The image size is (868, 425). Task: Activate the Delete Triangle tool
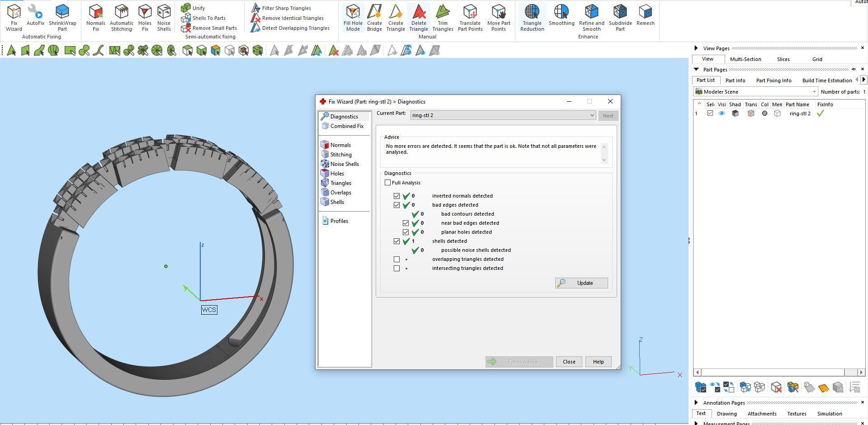(x=419, y=18)
